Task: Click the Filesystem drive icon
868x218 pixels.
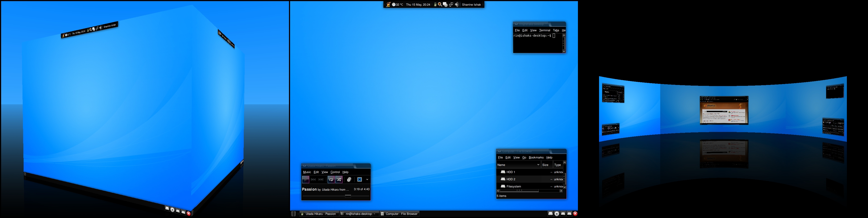Action: point(503,186)
